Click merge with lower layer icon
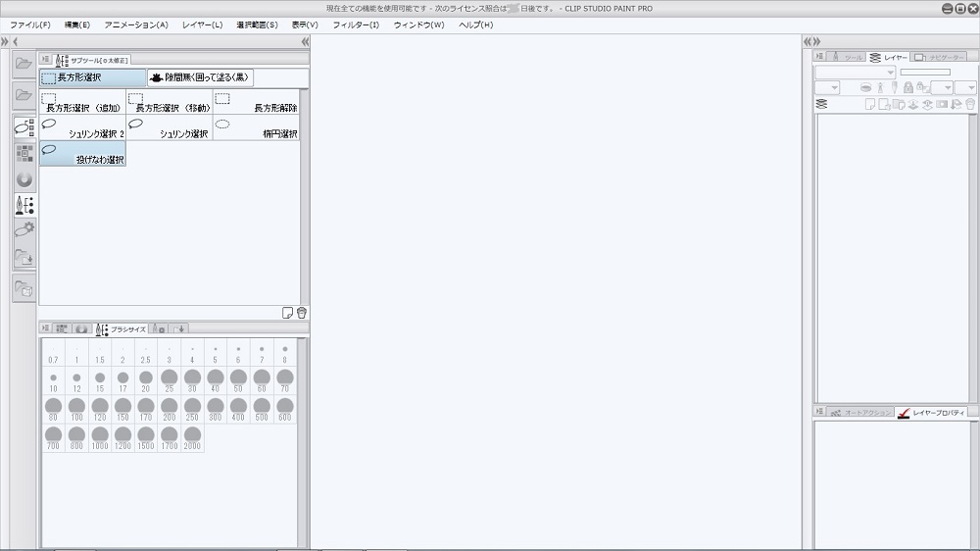The height and width of the screenshot is (551, 980). point(927,105)
